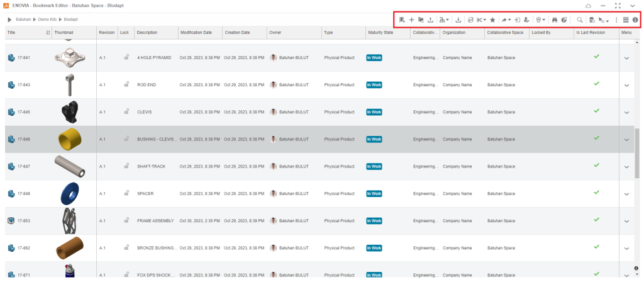
Task: Open the information panel icon
Action: [635, 20]
